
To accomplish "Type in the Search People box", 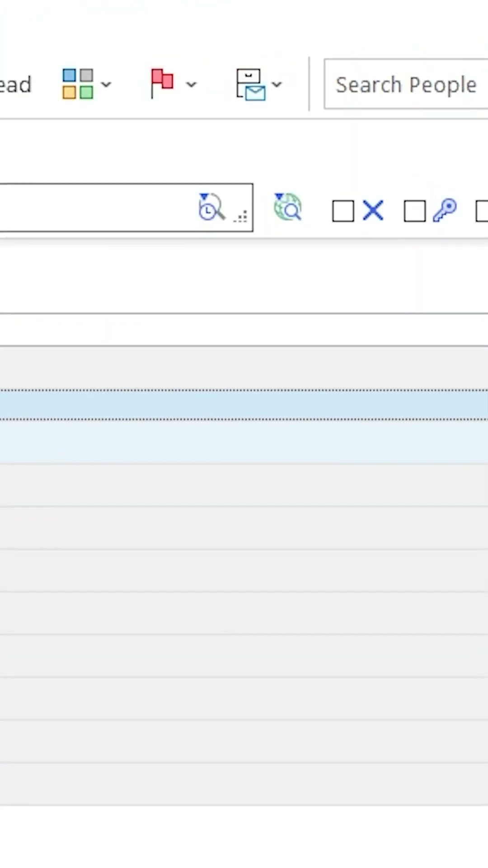I will point(406,85).
